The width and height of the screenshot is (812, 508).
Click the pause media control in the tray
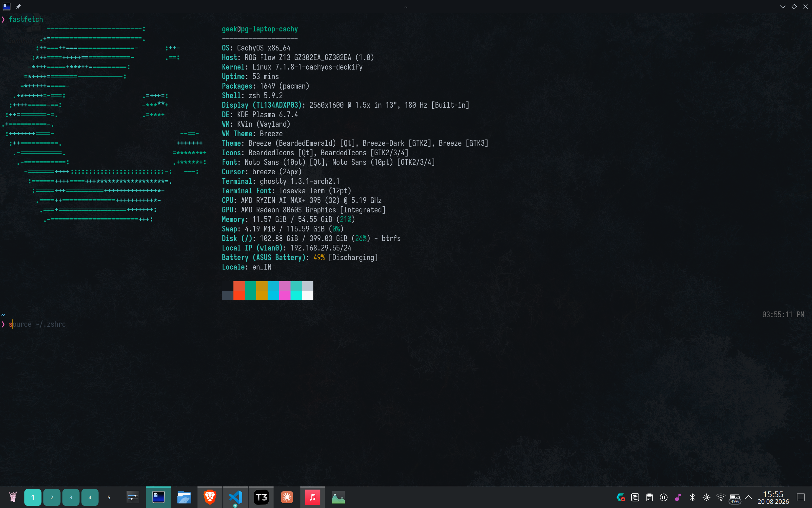pos(663,497)
